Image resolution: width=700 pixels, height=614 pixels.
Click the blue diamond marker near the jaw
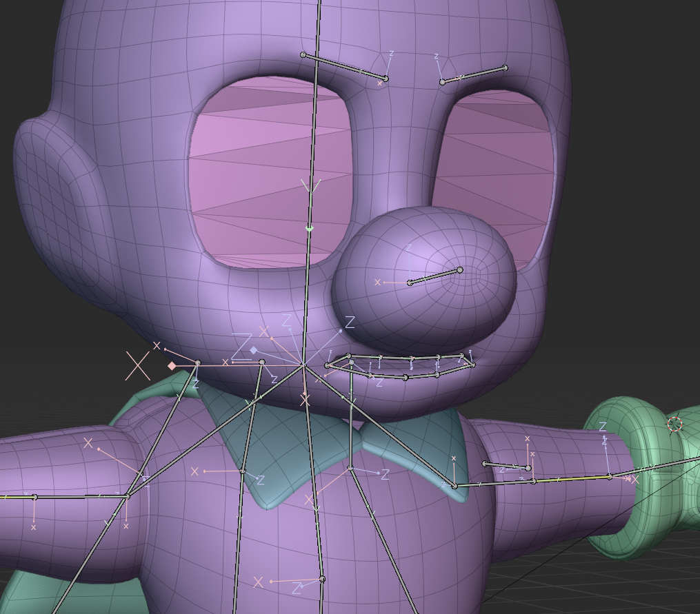[254, 350]
